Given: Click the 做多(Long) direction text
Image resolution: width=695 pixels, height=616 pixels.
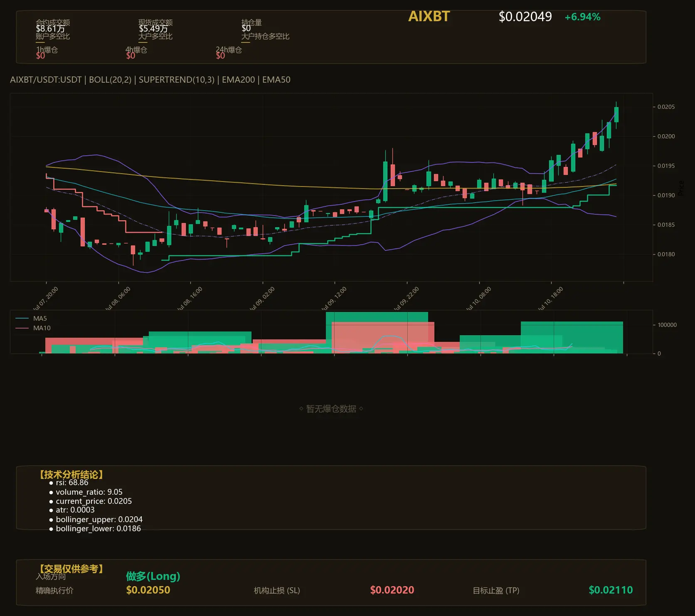Looking at the screenshot, I should tap(153, 576).
